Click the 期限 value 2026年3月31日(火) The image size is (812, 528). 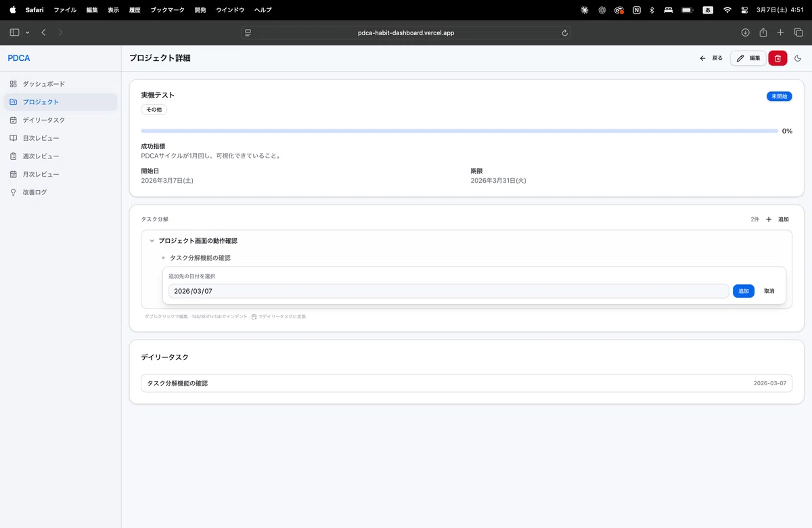499,181
